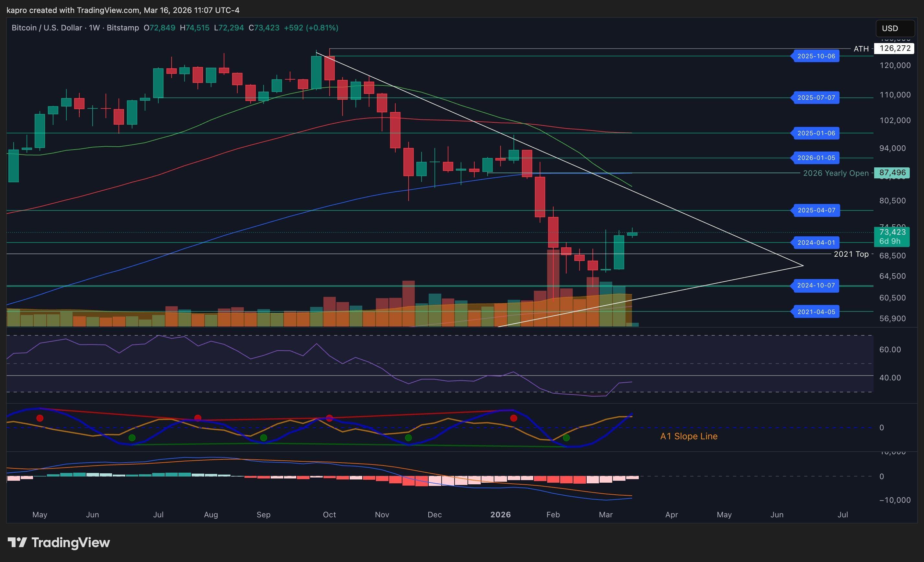Click the current price label 73,423
This screenshot has height=562, width=924.
(x=893, y=232)
